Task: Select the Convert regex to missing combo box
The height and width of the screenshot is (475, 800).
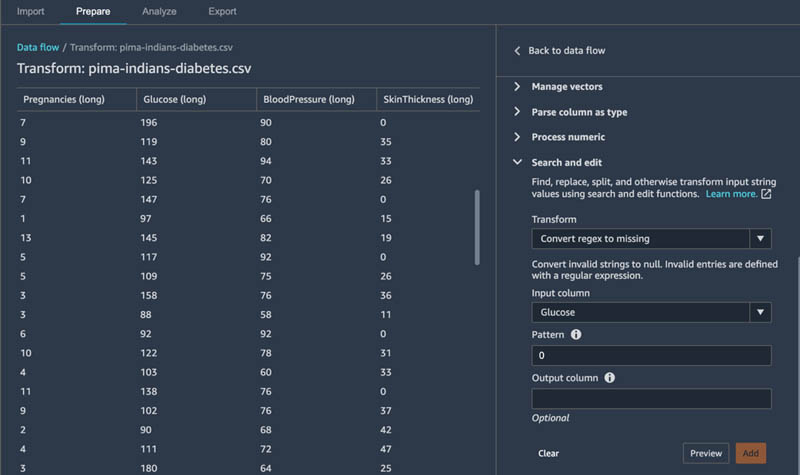Action: [652, 239]
